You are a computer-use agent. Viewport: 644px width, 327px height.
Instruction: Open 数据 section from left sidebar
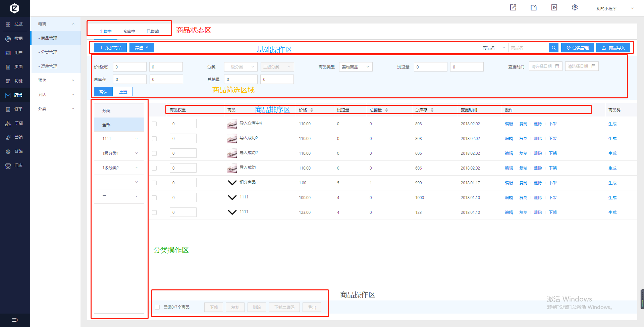click(x=15, y=39)
